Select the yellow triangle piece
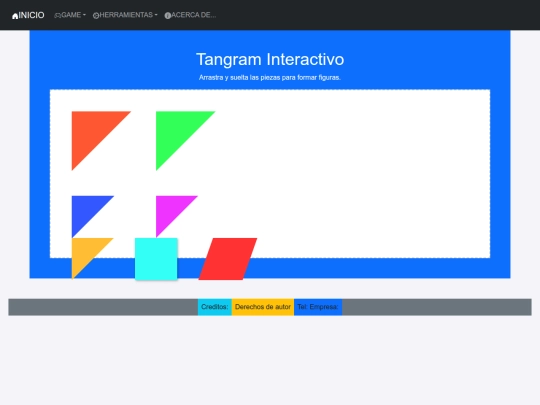This screenshot has width=540, height=405. pos(85,251)
